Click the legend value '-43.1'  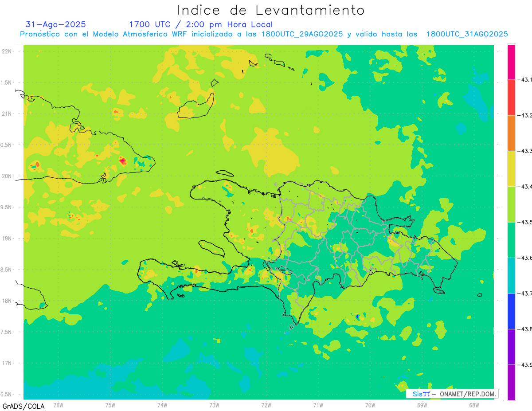click(x=525, y=80)
